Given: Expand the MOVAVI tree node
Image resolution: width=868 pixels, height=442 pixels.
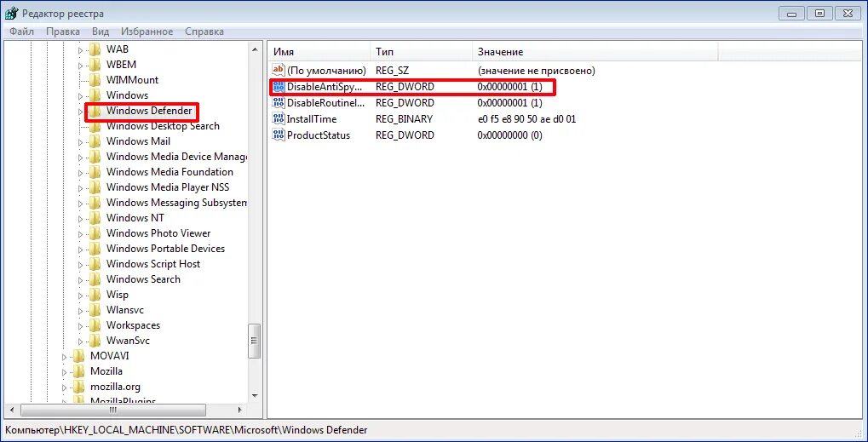Looking at the screenshot, I should [64, 357].
